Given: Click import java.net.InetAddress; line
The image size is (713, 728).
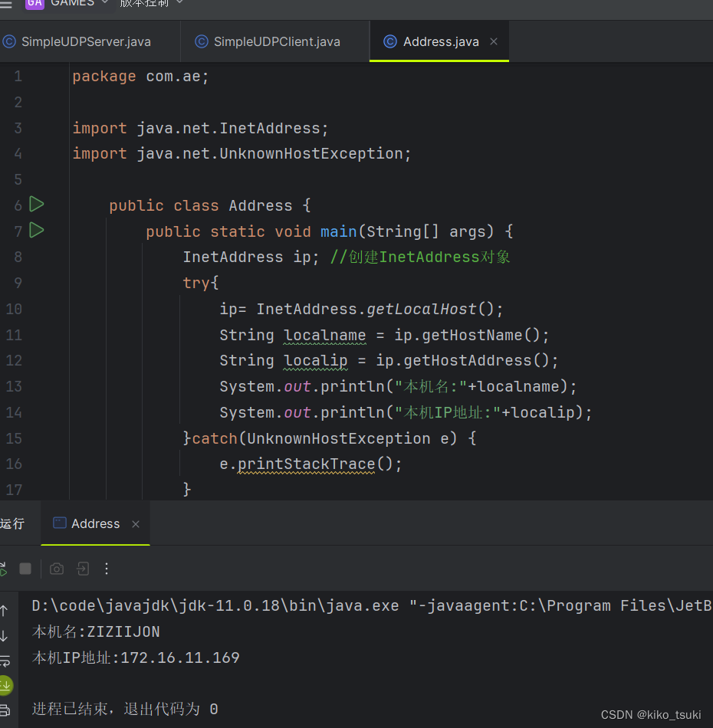Looking at the screenshot, I should tap(200, 128).
